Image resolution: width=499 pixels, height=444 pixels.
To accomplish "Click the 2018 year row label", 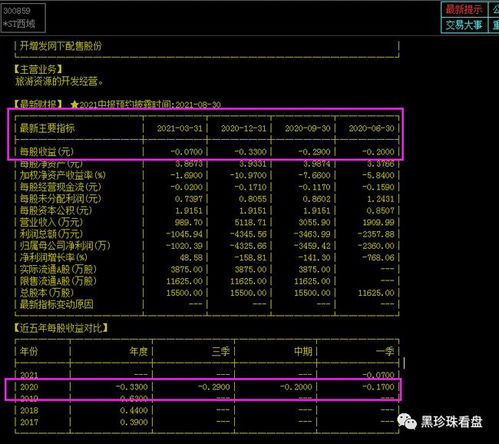I will pos(29,411).
